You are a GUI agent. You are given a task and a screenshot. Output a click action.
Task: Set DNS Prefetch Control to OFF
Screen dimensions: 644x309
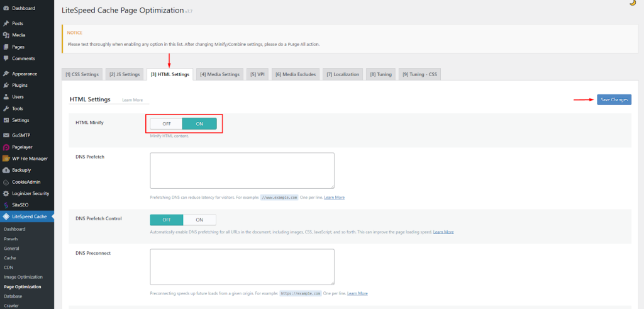pyautogui.click(x=166, y=220)
